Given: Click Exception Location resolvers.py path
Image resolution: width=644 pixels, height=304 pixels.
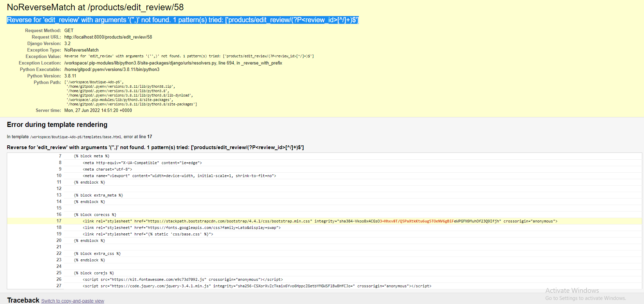Looking at the screenshot, I should pyautogui.click(x=173, y=63).
